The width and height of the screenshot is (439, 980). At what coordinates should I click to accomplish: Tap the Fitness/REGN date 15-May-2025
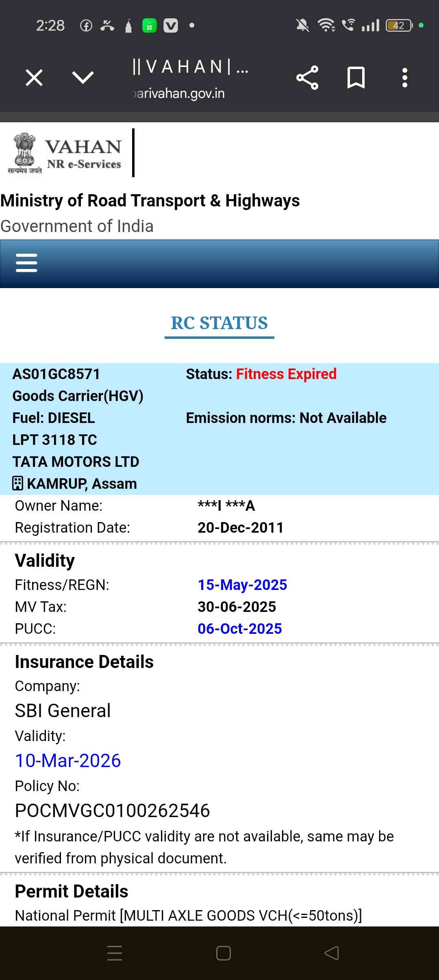point(242,585)
